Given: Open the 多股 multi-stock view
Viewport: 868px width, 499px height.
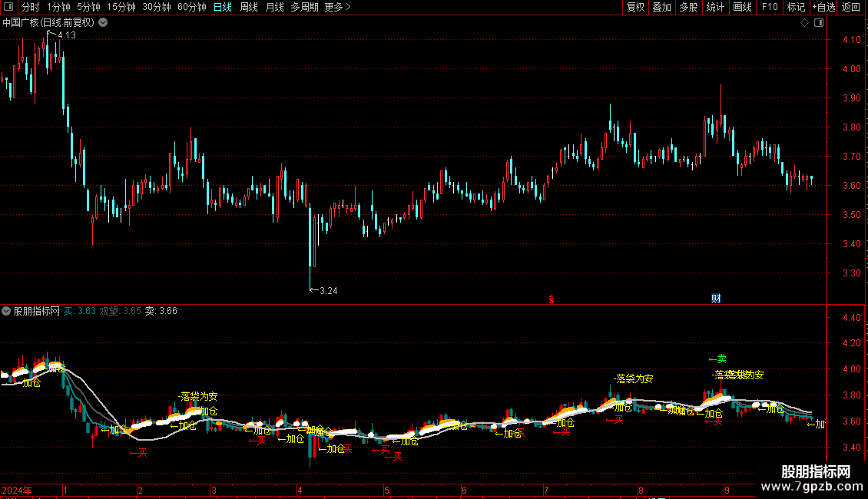Looking at the screenshot, I should (x=688, y=7).
